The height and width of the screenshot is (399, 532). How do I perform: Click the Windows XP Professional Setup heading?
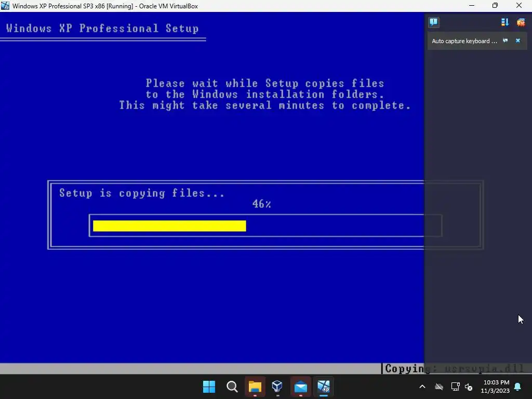tap(102, 29)
